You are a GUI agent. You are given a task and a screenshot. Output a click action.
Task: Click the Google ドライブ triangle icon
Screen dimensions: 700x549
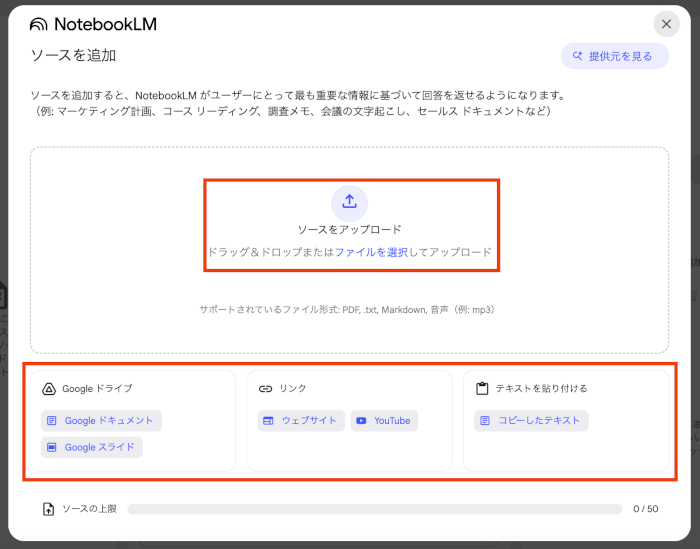click(x=49, y=389)
